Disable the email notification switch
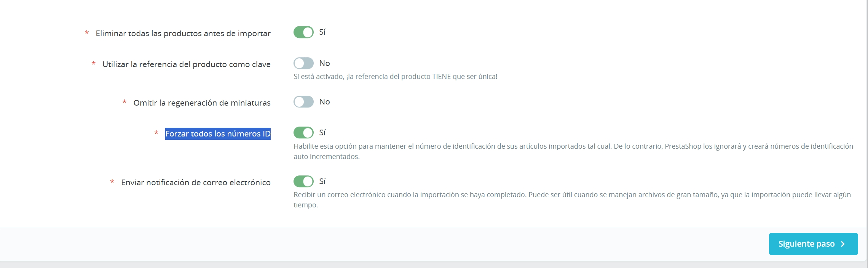 click(303, 181)
